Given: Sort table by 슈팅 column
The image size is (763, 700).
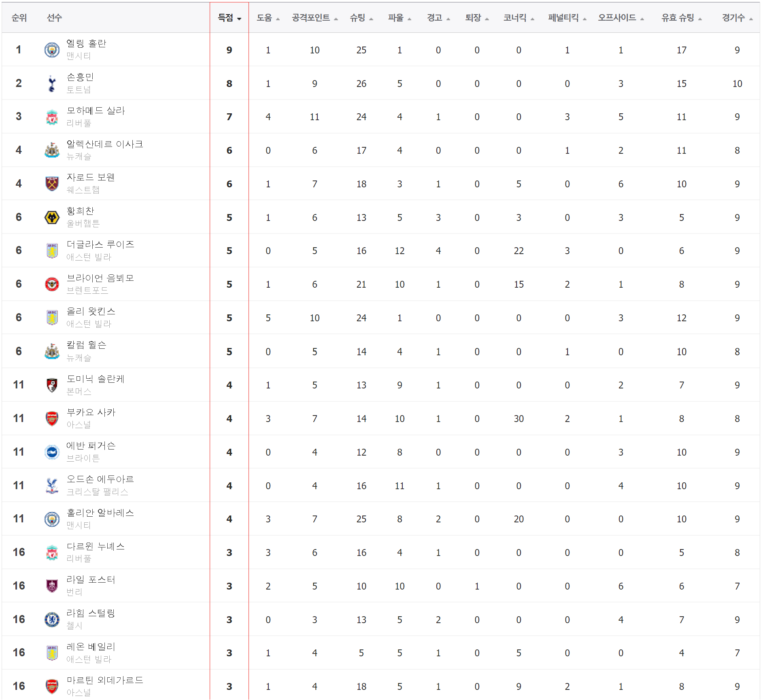Looking at the screenshot, I should pyautogui.click(x=361, y=18).
